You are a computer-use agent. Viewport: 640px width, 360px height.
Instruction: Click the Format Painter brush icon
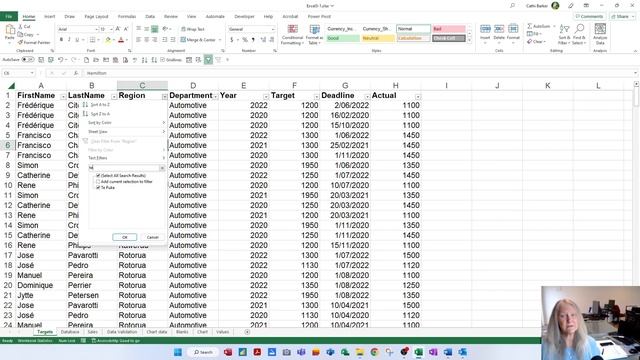click(x=20, y=42)
